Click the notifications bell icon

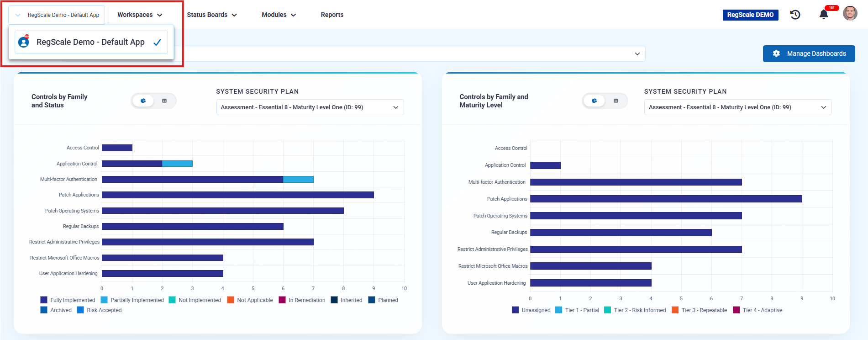coord(824,15)
